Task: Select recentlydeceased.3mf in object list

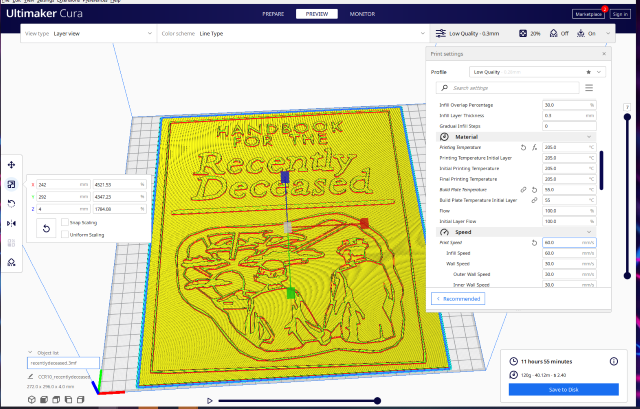Action: (x=63, y=363)
